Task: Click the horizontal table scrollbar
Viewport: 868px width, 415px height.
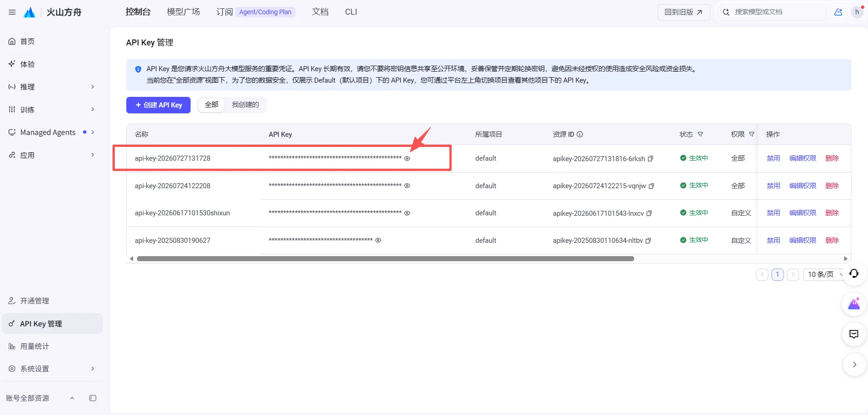Action: click(385, 259)
